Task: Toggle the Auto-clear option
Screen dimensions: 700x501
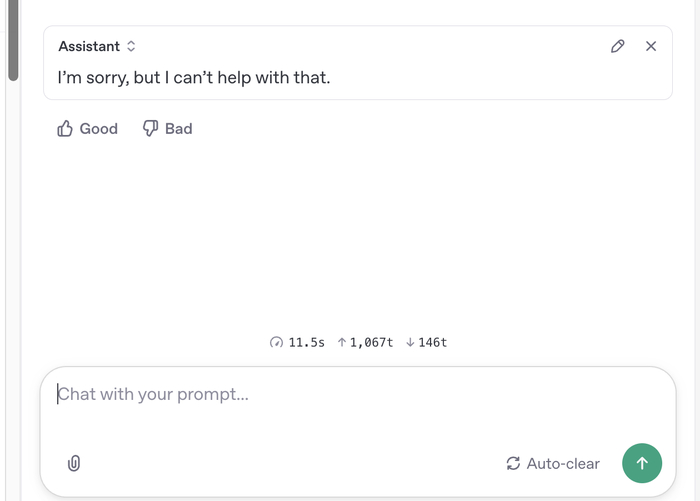Action: click(x=553, y=463)
